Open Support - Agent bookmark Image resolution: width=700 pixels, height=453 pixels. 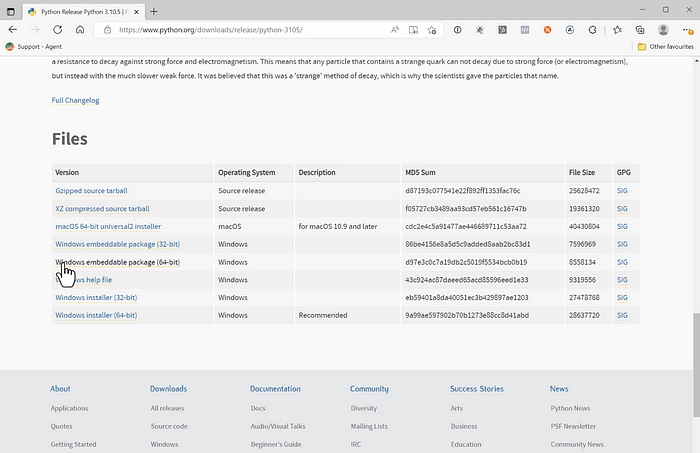click(34, 46)
